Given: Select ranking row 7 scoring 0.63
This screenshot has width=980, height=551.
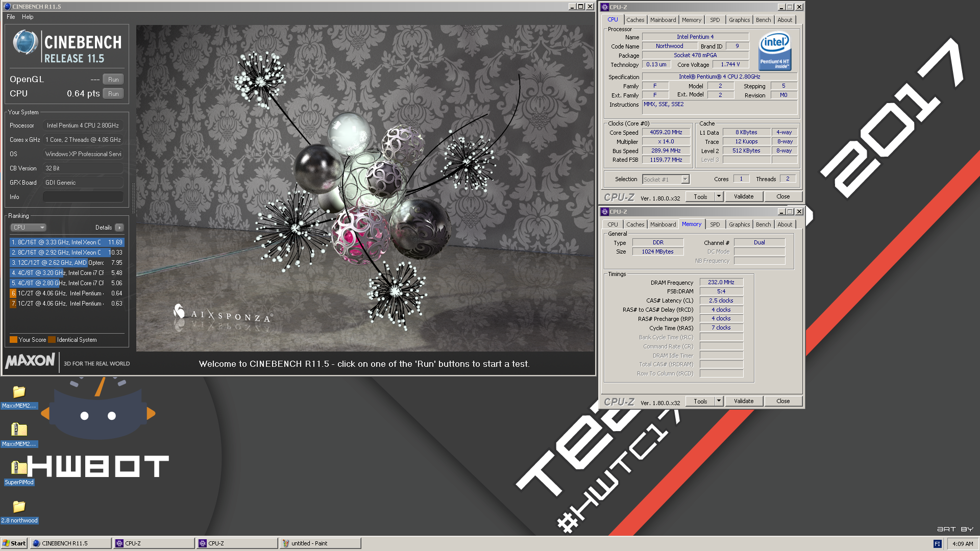Looking at the screenshot, I should point(67,304).
